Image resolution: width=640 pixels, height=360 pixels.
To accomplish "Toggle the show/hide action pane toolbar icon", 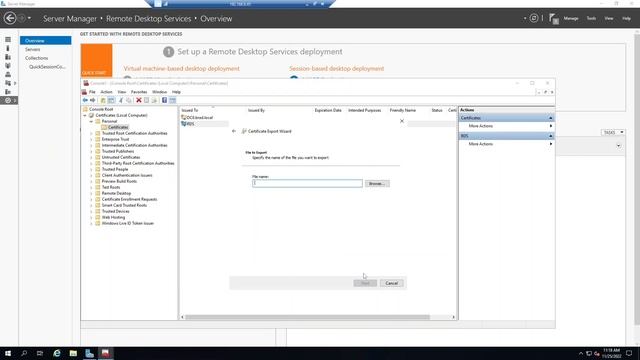I will pyautogui.click(x=173, y=100).
